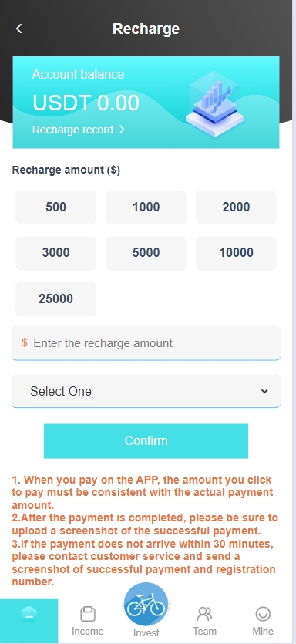Pick the 25000 recharge amount
The width and height of the screenshot is (296, 644).
coord(55,299)
